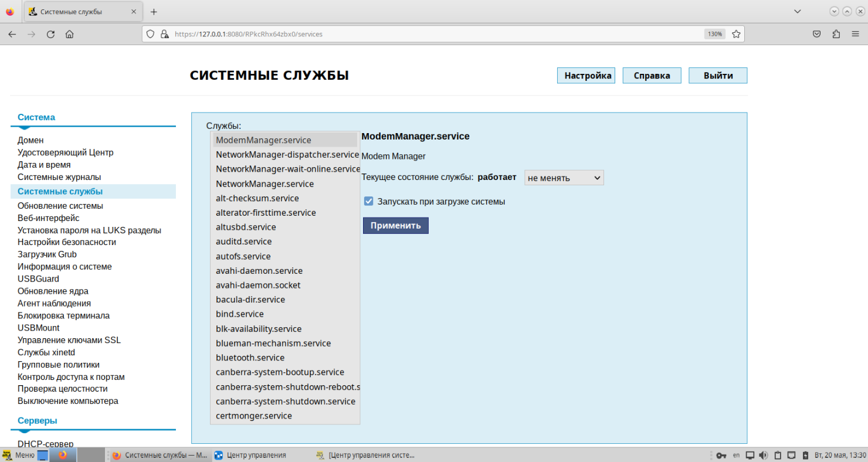
Task: Select NetworkManager-dispatcher.service in the list
Action: coord(286,154)
